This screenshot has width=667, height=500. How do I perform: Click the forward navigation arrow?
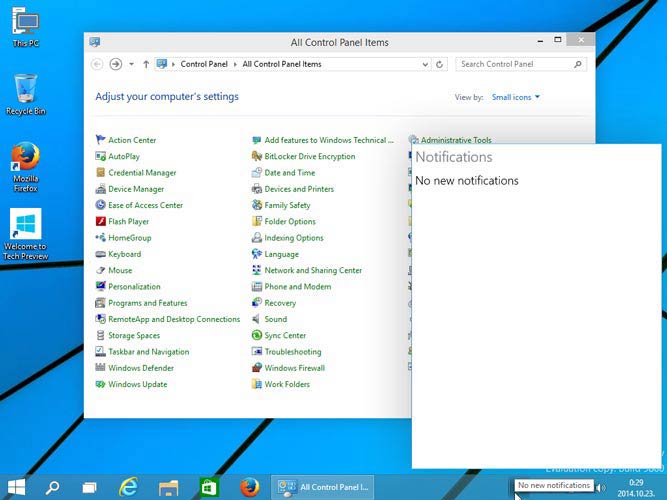click(x=116, y=64)
